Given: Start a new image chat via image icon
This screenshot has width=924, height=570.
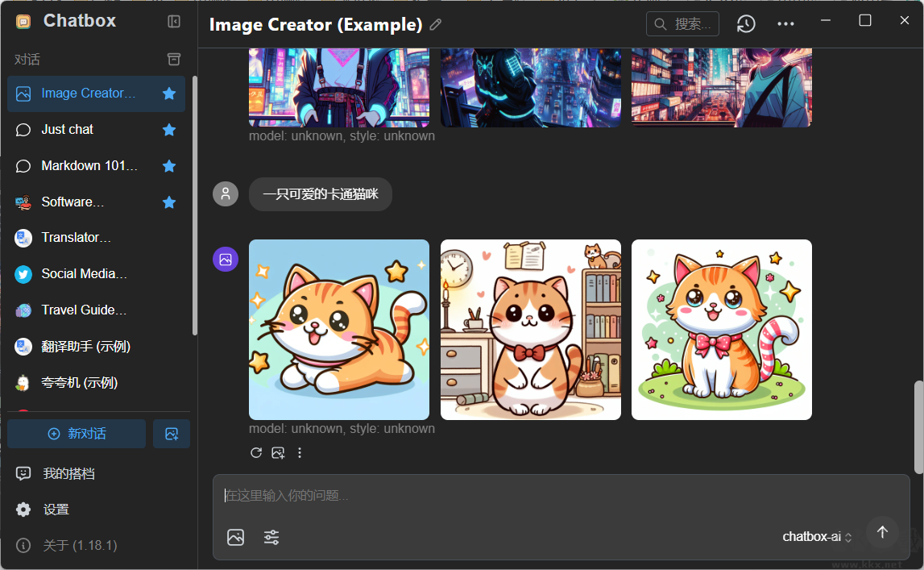Looking at the screenshot, I should point(171,434).
